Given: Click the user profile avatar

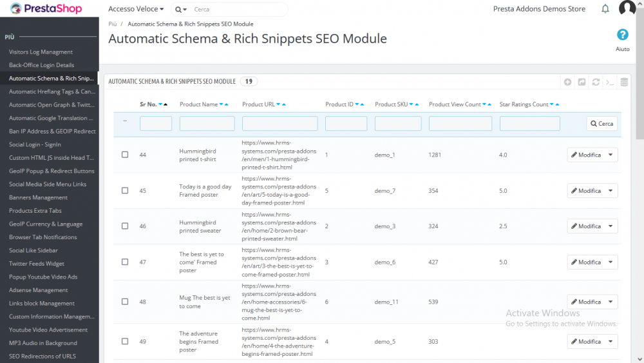Looking at the screenshot, I should click(627, 8).
